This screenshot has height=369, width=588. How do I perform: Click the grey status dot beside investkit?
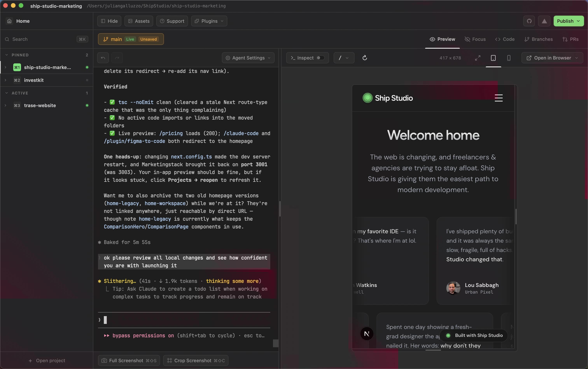(87, 80)
